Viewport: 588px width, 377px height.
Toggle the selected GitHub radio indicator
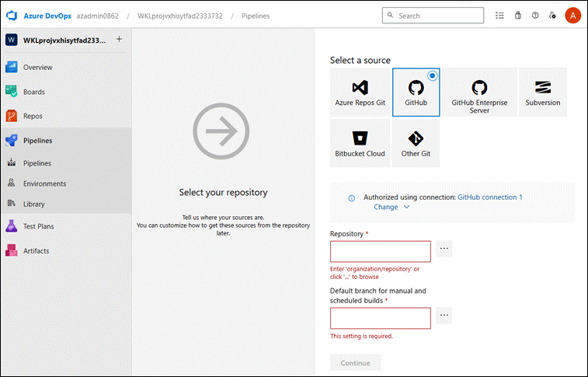coord(433,75)
